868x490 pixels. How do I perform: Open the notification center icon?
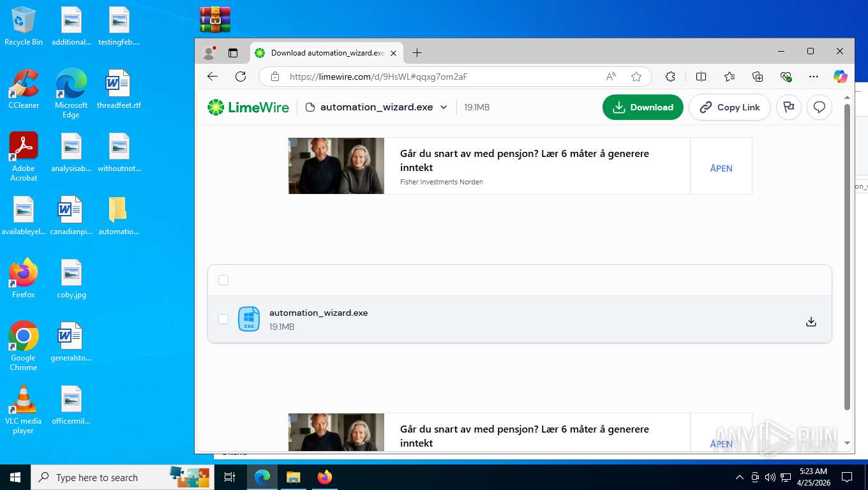(847, 477)
